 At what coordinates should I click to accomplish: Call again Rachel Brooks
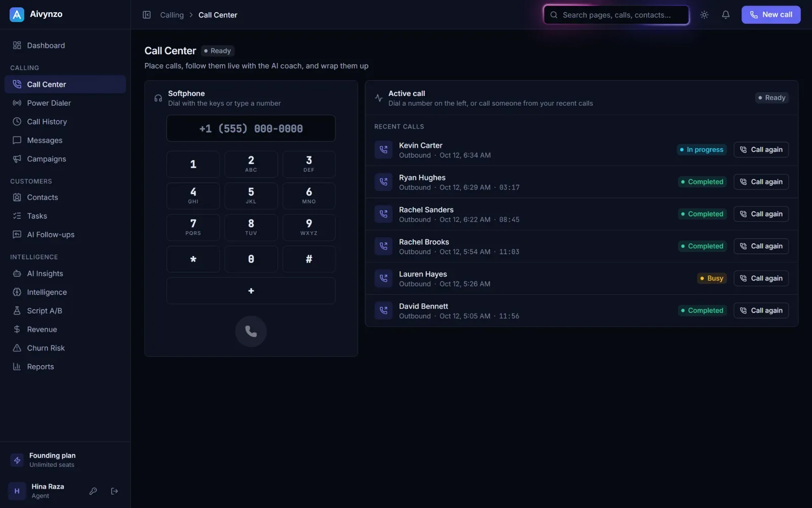761,246
